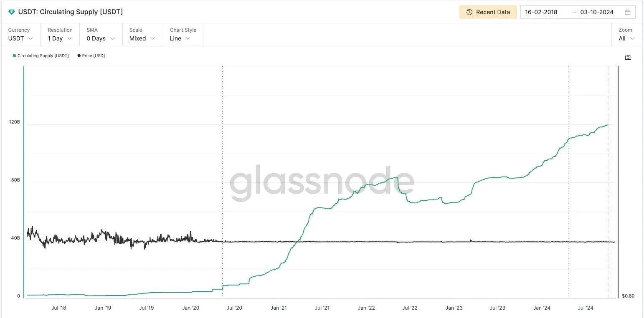Screen dimensions: 644x318
Task: Click the USDT diamond logo icon
Action: (x=12, y=12)
